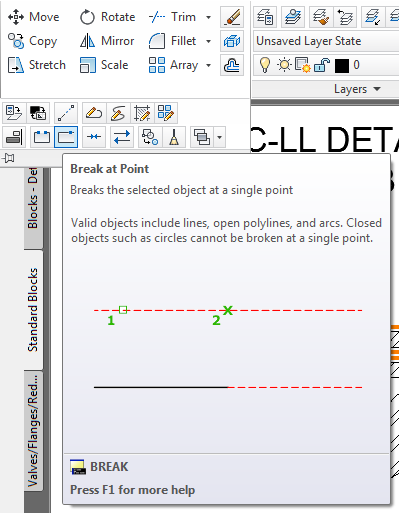Click the Offset tool icon
Image resolution: width=399 pixels, height=513 pixels.
232,65
